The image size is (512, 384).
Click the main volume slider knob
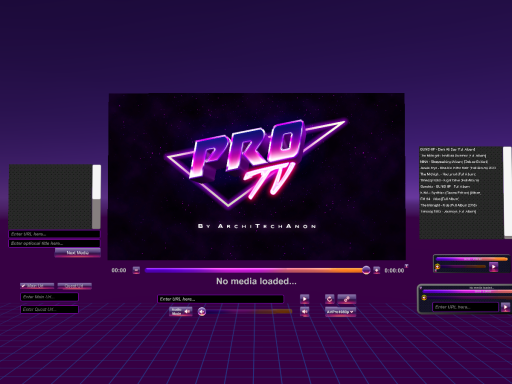202,312
